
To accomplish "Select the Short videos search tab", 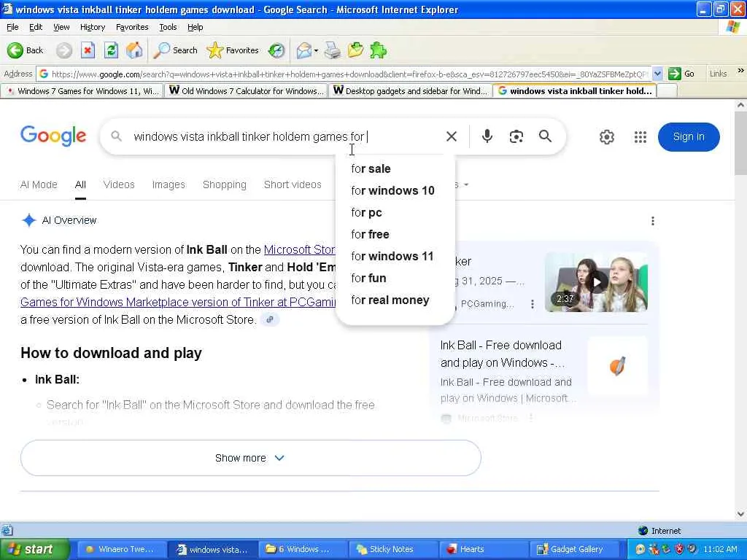I will [x=293, y=184].
